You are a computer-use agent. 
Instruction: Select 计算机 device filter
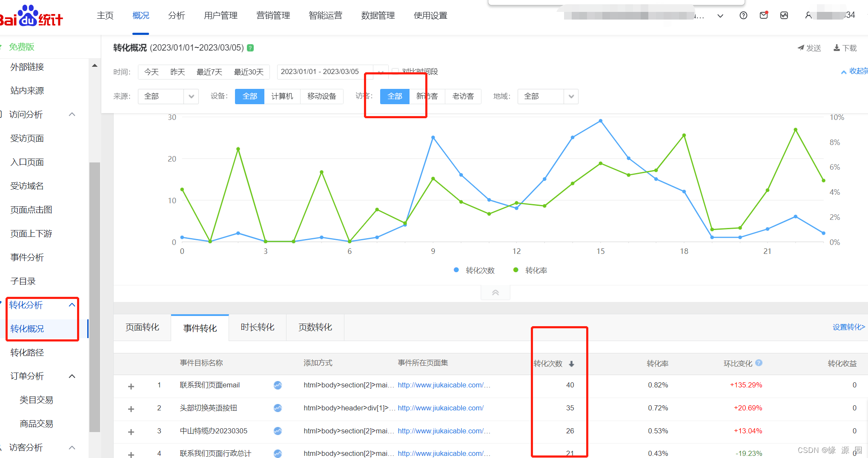click(282, 97)
